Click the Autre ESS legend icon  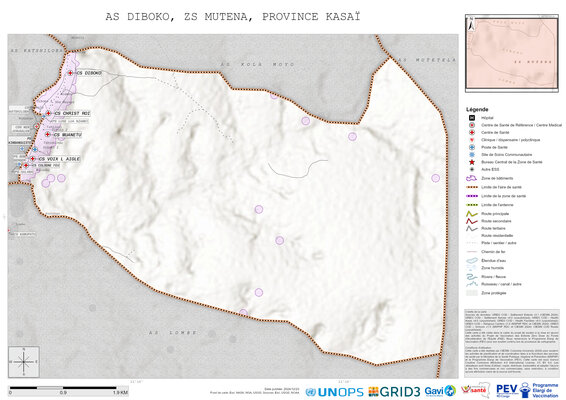tap(471, 169)
